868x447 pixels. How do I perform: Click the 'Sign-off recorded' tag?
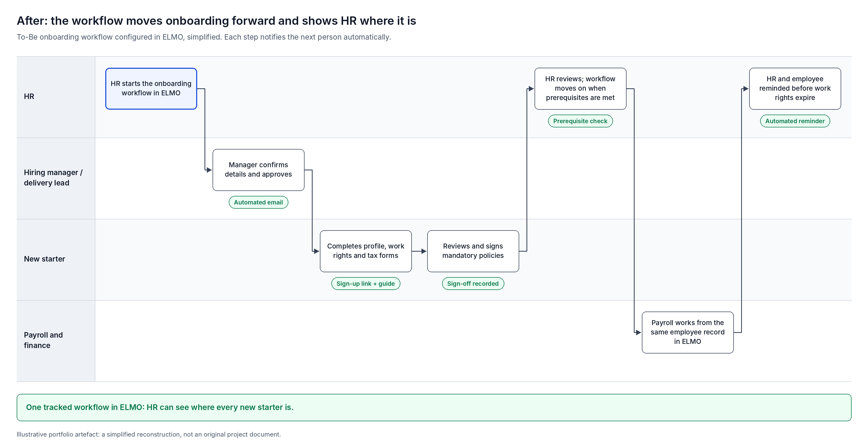click(473, 283)
